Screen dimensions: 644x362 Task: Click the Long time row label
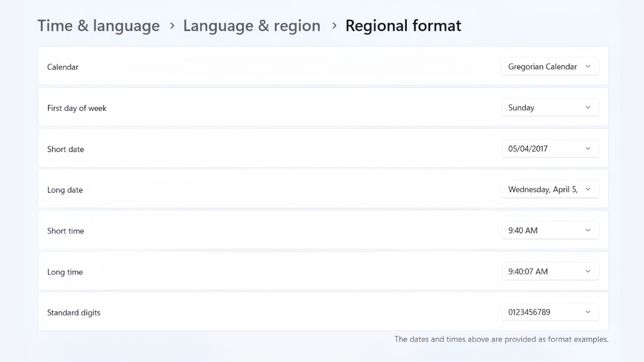pyautogui.click(x=65, y=272)
